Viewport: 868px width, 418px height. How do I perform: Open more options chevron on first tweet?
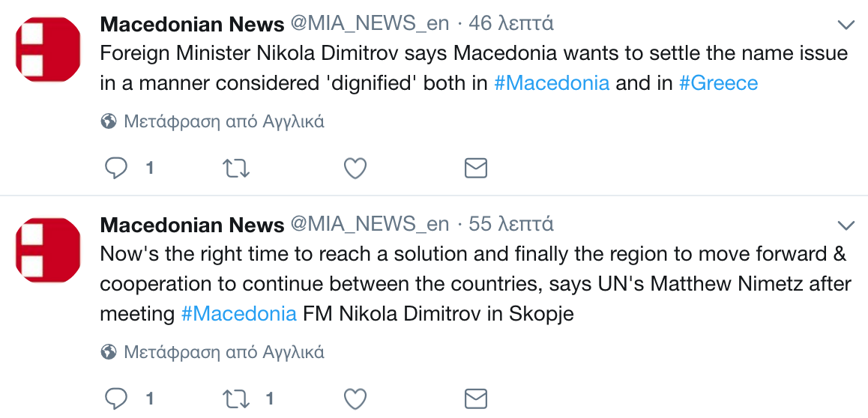coord(846,25)
